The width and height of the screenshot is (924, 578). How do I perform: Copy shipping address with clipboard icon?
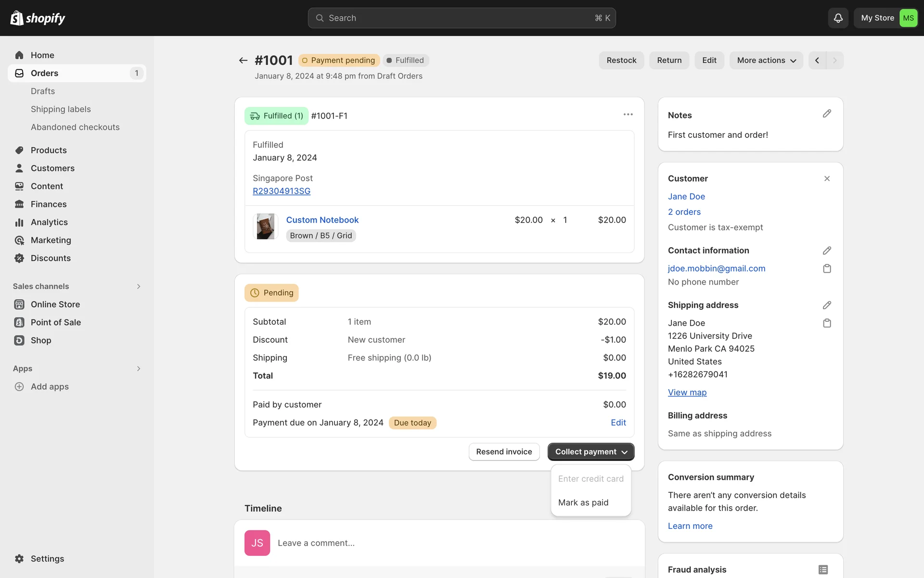point(827,323)
